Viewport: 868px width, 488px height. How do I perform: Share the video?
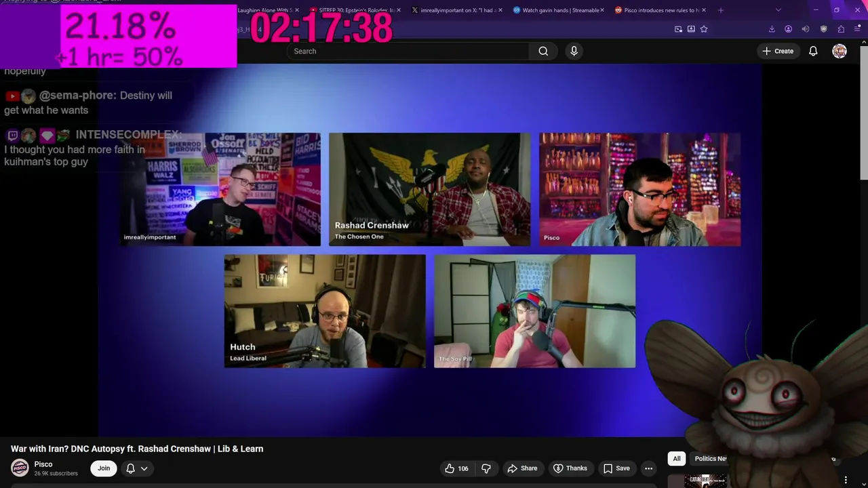(522, 468)
